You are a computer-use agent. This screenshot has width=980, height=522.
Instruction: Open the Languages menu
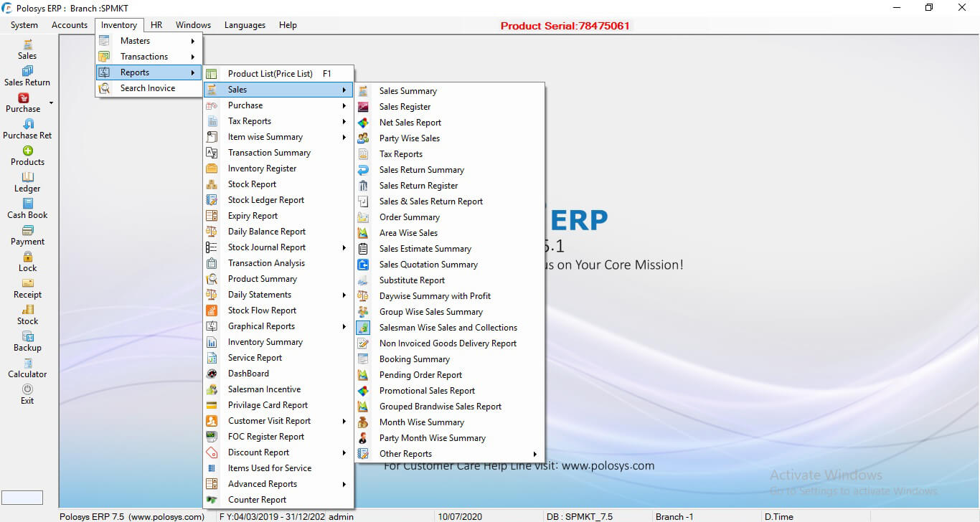coord(245,25)
